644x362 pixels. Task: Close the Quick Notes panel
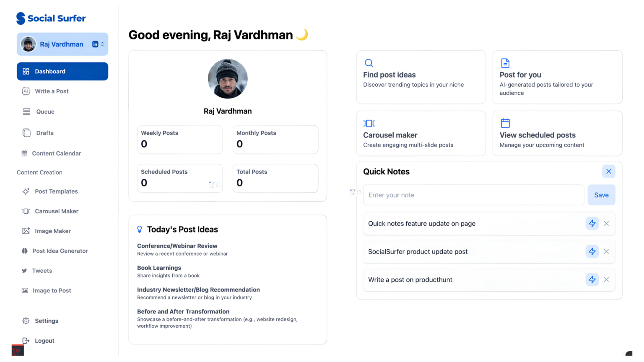point(609,171)
